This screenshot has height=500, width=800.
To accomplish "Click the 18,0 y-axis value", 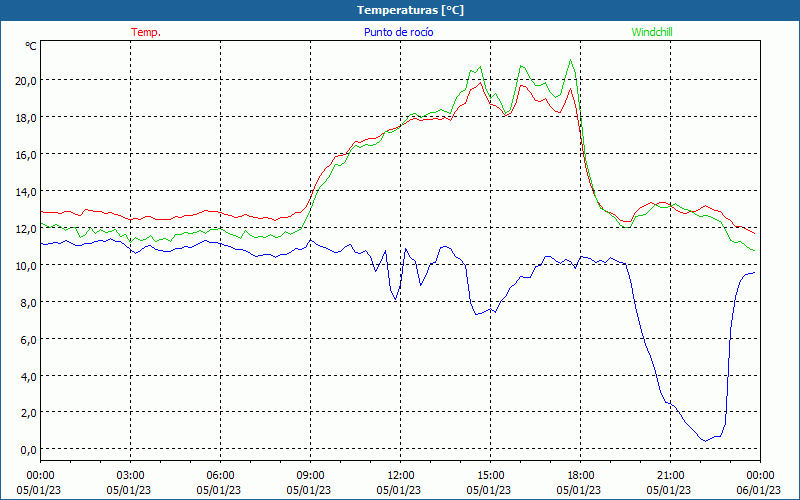I will tap(26, 117).
